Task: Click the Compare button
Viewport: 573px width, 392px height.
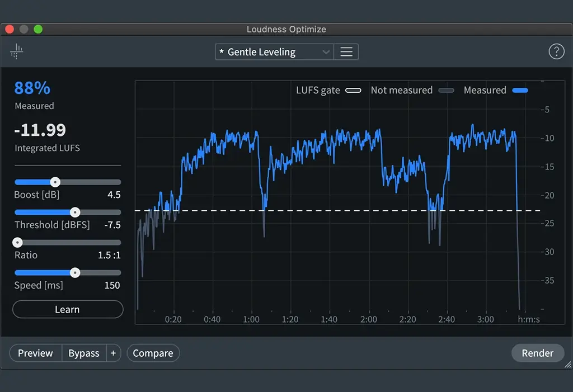Action: pyautogui.click(x=153, y=353)
